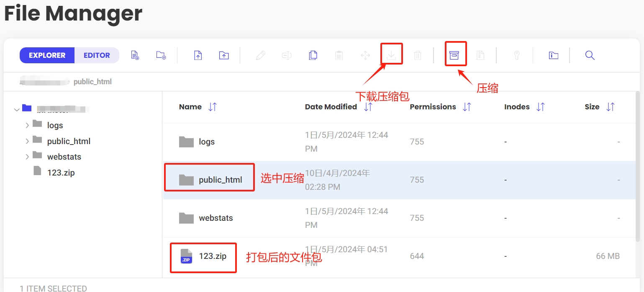The height and width of the screenshot is (292, 644).
Task: Click the copy files icon
Action: 313,55
